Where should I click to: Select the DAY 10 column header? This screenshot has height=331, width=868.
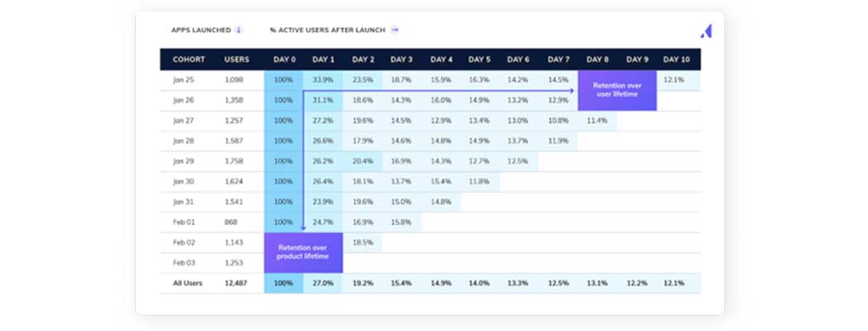[x=676, y=60]
